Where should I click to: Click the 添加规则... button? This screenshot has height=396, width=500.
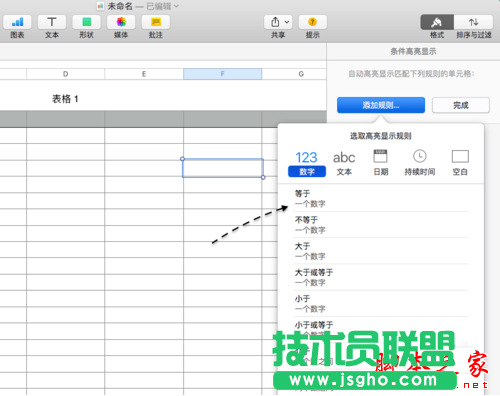tap(381, 105)
